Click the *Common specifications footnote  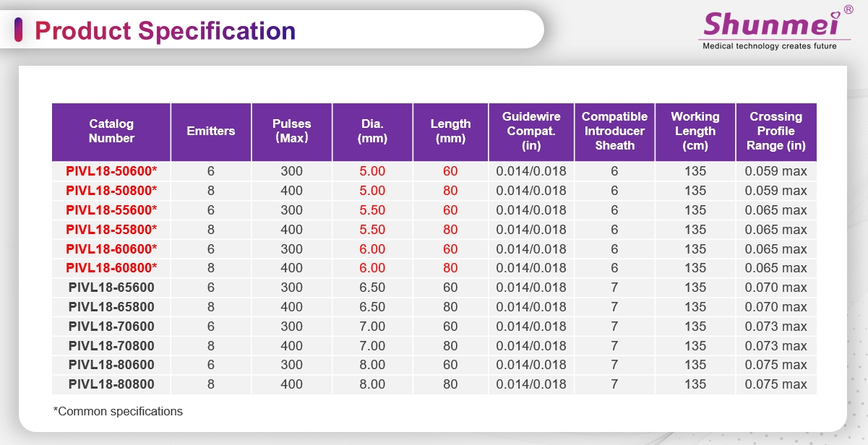point(118,412)
